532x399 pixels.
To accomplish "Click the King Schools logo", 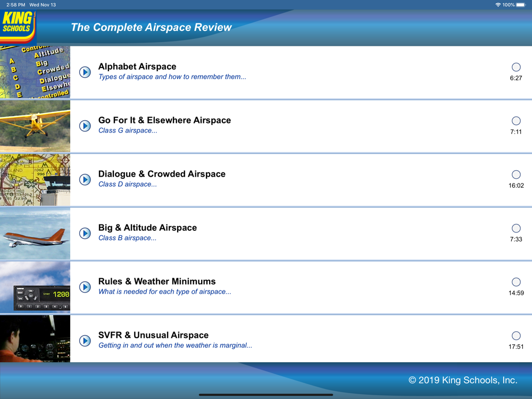I will pos(18,27).
